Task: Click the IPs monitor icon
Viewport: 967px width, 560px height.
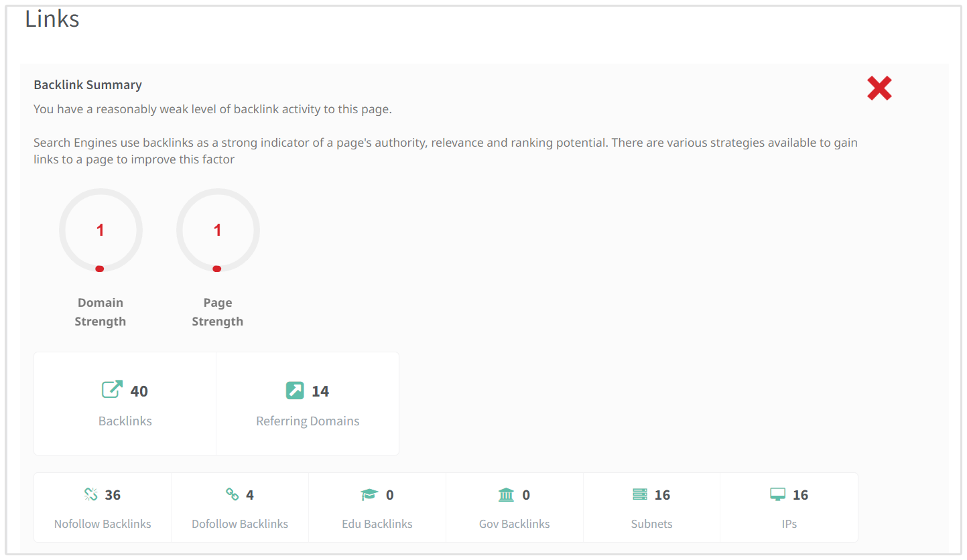Action: (x=777, y=494)
